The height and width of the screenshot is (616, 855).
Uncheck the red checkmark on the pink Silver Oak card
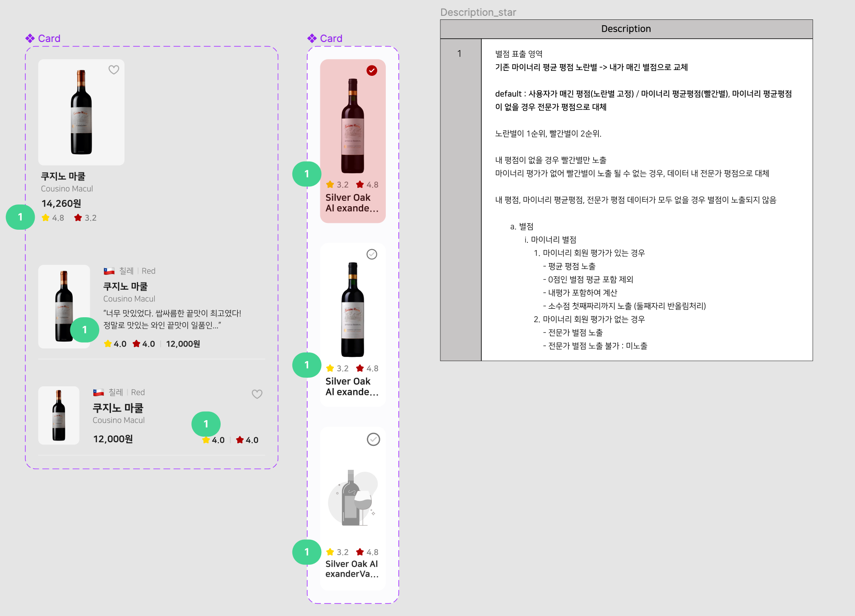click(372, 70)
